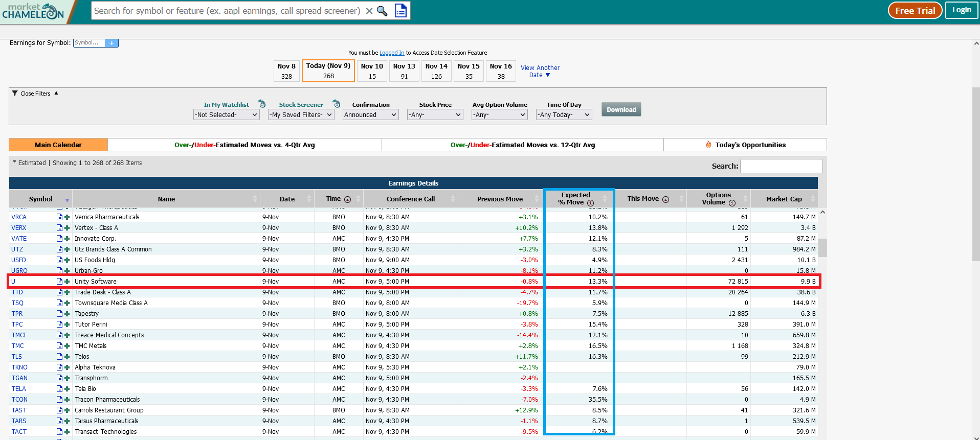Sort by Market Cap column header

tap(784, 199)
